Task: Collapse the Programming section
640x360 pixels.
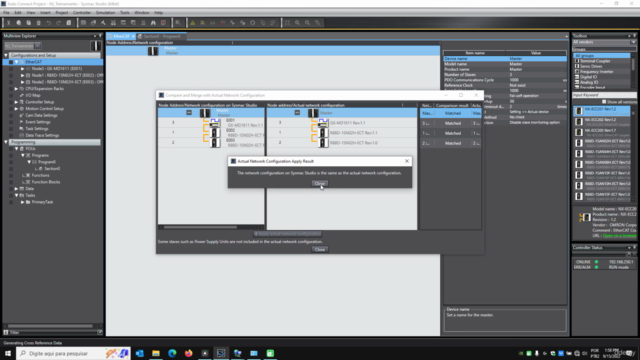Action: click(6, 142)
